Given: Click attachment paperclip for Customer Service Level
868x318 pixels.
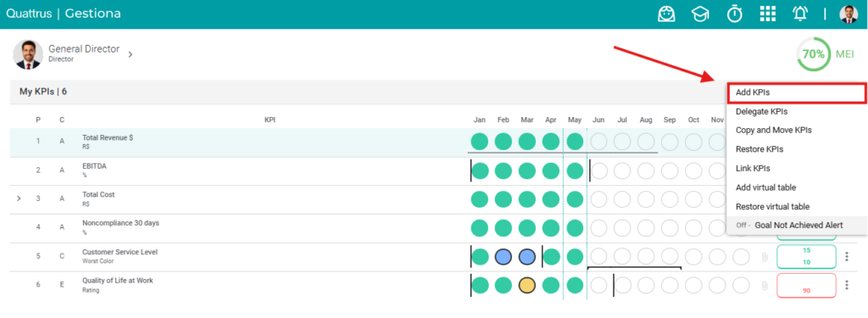Looking at the screenshot, I should [x=765, y=256].
